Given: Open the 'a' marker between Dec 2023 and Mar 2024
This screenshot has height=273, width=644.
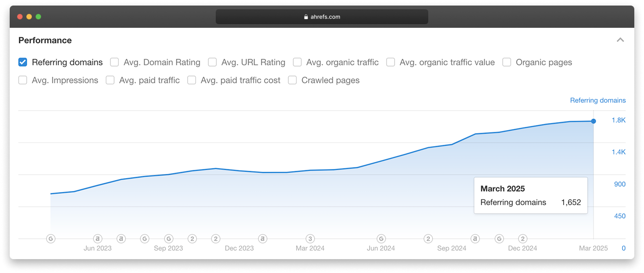Looking at the screenshot, I should [x=262, y=239].
